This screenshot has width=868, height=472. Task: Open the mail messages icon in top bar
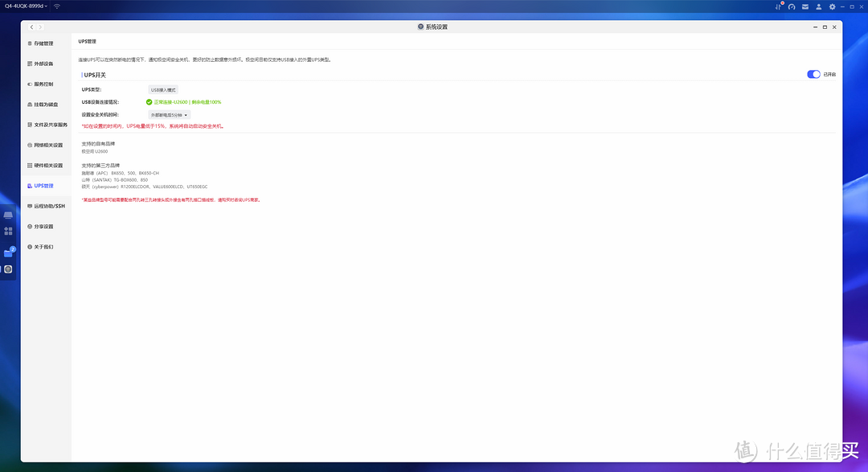pyautogui.click(x=805, y=6)
